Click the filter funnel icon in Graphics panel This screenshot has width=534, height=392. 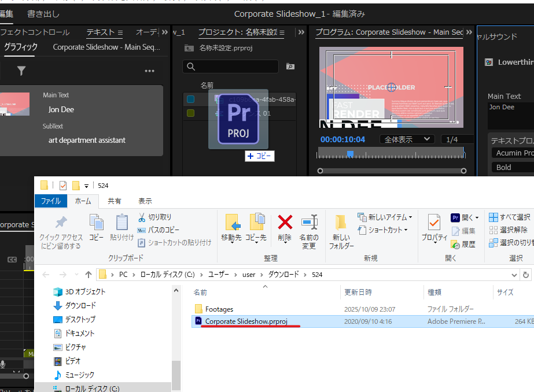point(21,71)
